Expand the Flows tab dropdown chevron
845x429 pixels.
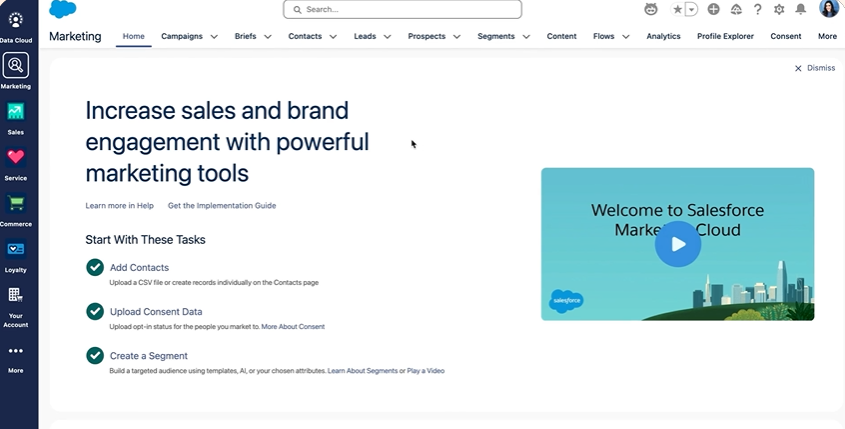click(x=626, y=37)
